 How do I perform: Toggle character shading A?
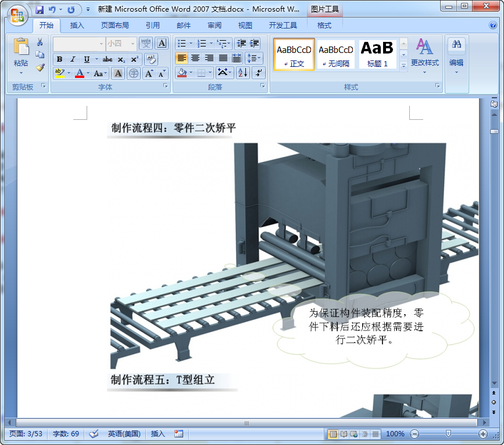click(x=118, y=73)
